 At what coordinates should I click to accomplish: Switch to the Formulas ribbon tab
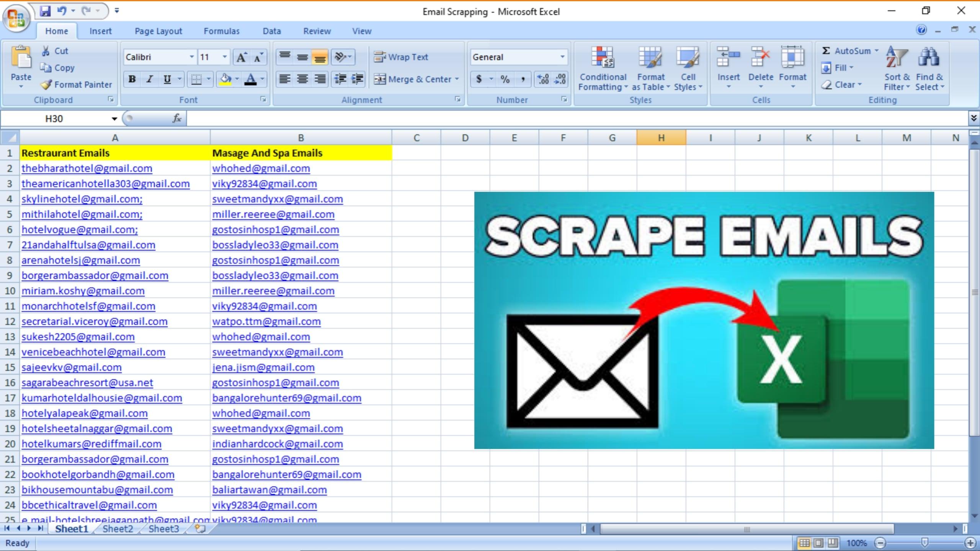[221, 31]
